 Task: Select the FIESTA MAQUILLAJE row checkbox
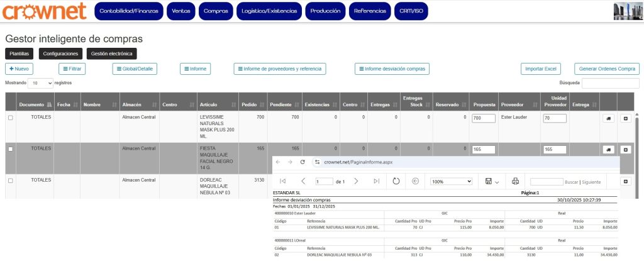10,149
